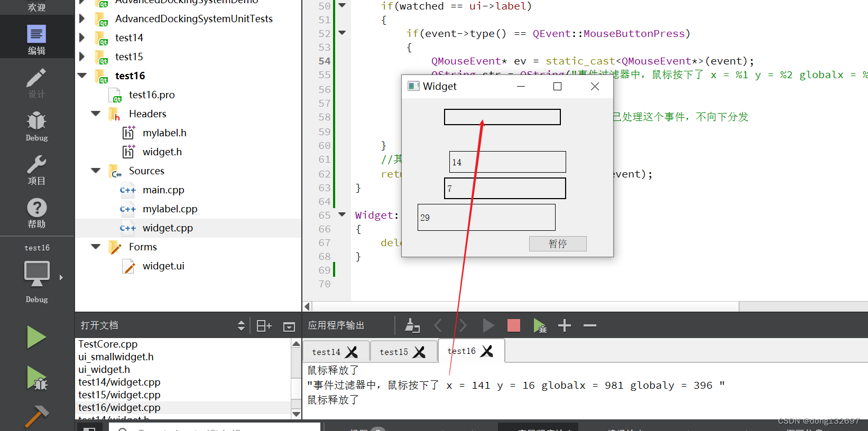
Task: Open the Debug mode in sidebar
Action: click(36, 127)
